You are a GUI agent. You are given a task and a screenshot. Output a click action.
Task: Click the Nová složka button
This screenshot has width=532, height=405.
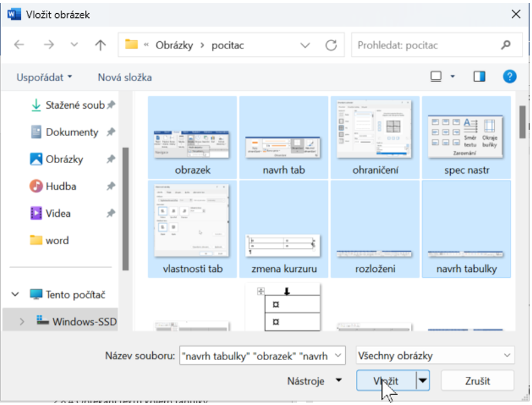125,77
